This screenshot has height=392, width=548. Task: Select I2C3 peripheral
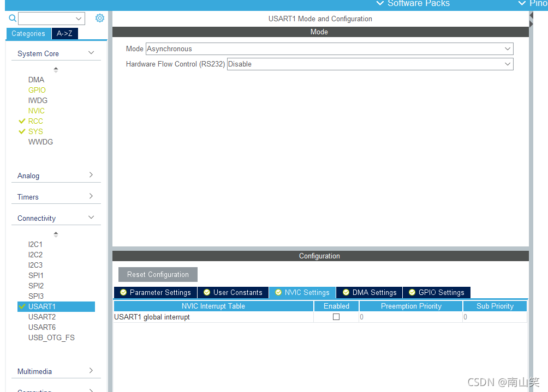click(x=35, y=266)
